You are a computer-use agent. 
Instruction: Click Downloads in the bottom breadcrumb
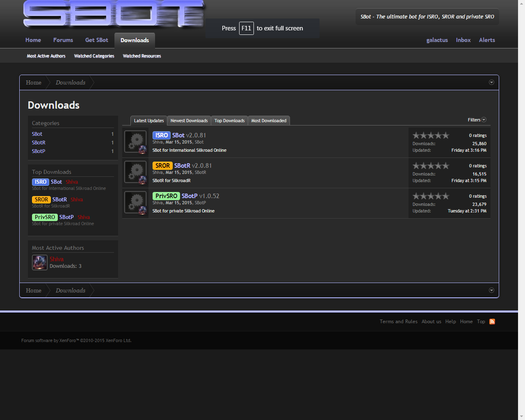click(x=71, y=290)
